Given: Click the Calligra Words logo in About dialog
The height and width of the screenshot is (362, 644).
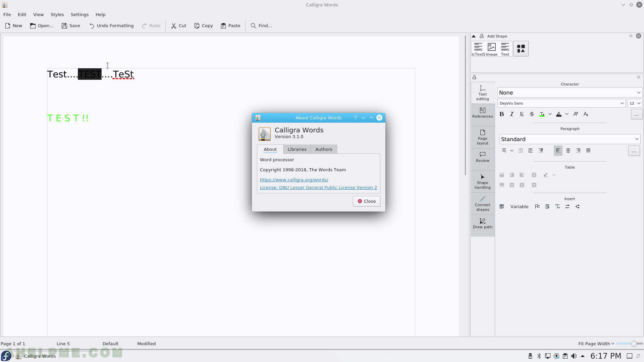Looking at the screenshot, I should [264, 134].
